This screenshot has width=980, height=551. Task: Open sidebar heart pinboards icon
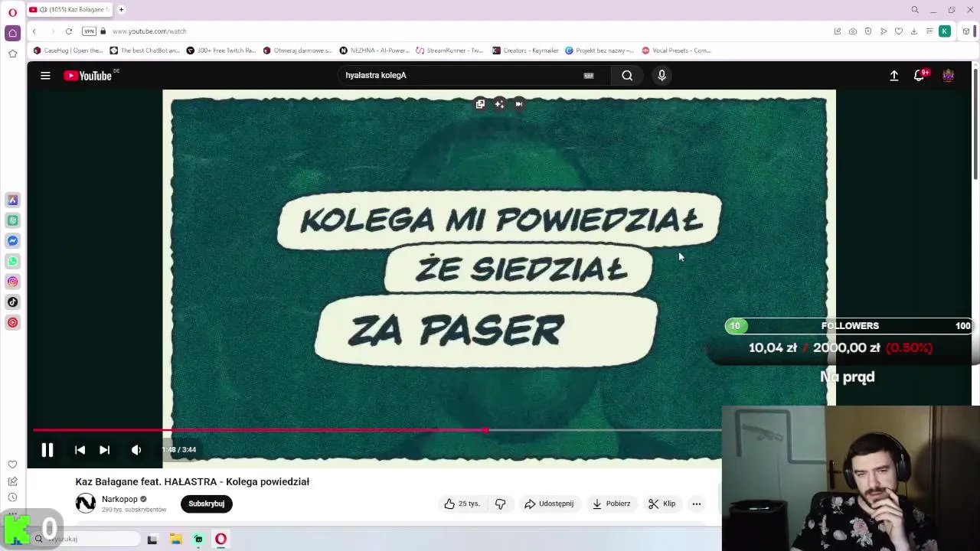(12, 465)
